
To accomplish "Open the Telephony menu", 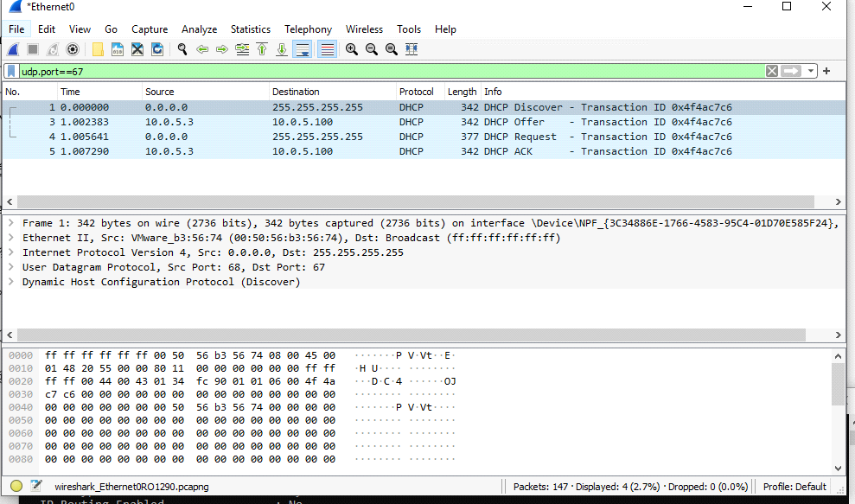I will 308,29.
